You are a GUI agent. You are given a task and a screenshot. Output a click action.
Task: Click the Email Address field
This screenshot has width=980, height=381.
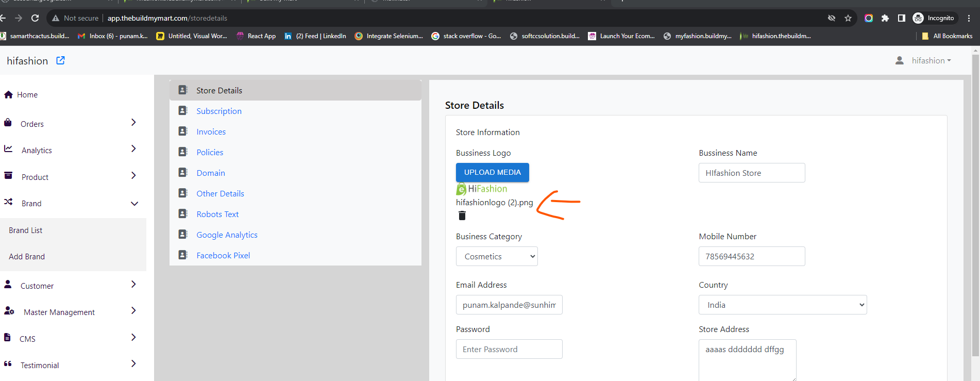[509, 305]
